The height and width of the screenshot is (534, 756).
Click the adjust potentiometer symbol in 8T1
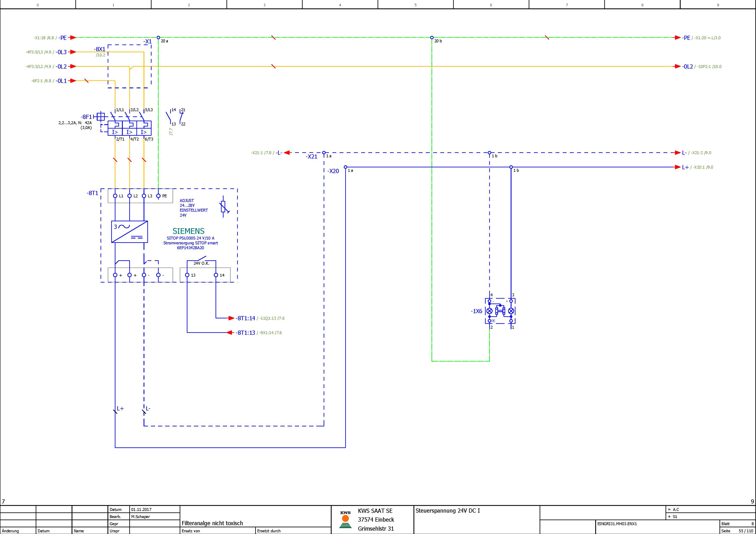[223, 207]
